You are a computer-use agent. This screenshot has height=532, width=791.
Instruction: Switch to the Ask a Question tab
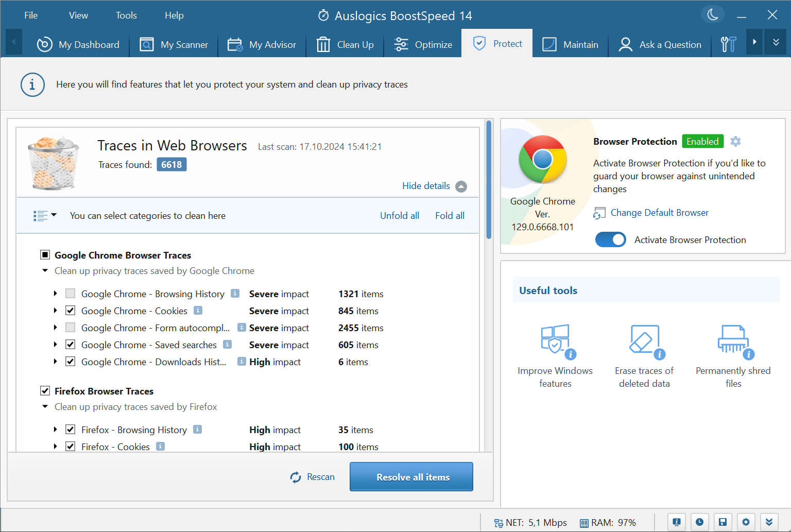[x=660, y=45]
